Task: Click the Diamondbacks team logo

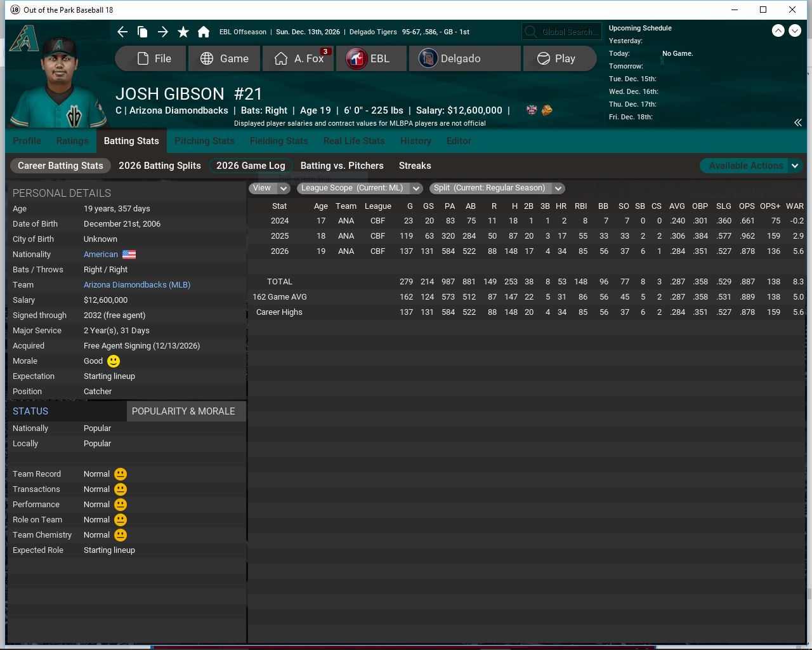Action: (23, 39)
